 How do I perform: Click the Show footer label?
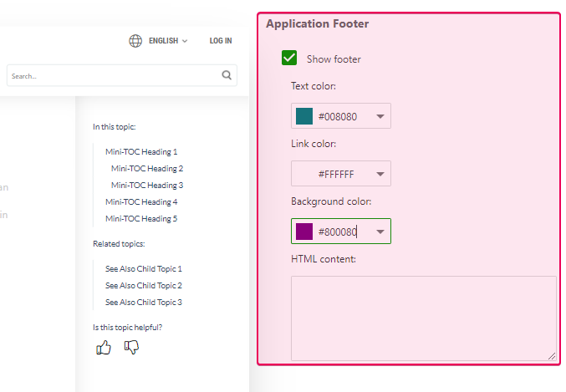pyautogui.click(x=334, y=59)
